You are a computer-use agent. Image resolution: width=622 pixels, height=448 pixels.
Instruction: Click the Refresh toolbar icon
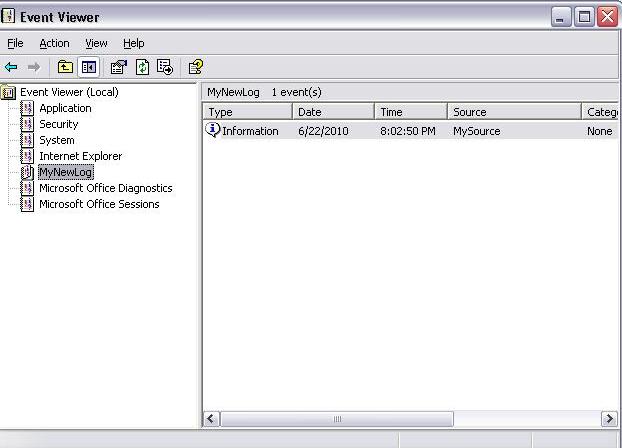point(142,67)
